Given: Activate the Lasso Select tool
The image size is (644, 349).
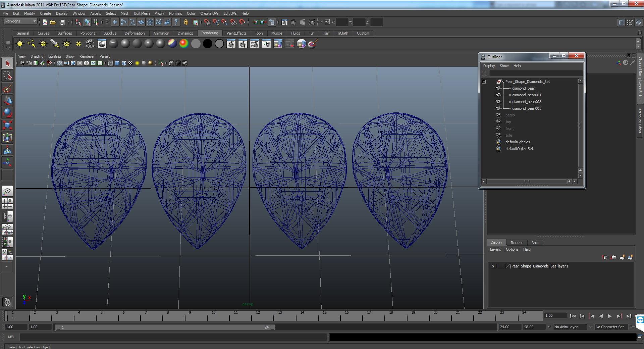Looking at the screenshot, I should (7, 76).
